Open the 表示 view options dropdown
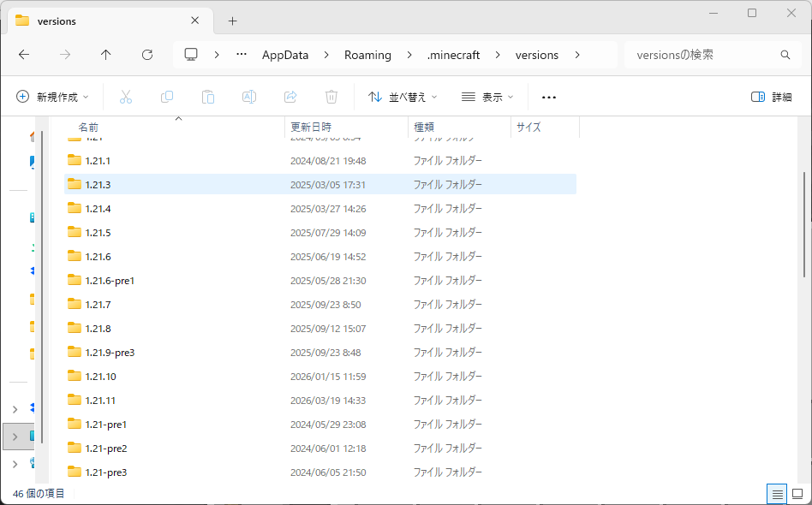This screenshot has height=505, width=812. (x=487, y=97)
